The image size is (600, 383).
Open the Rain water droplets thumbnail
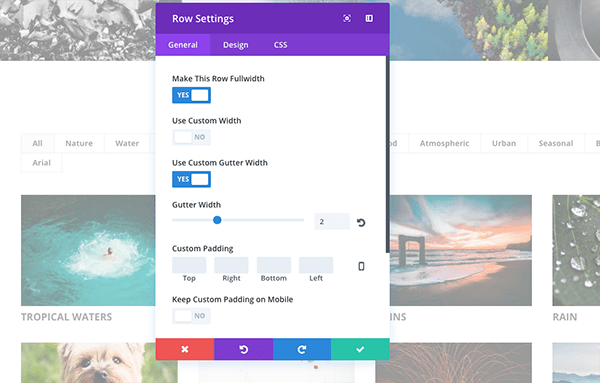click(576, 250)
